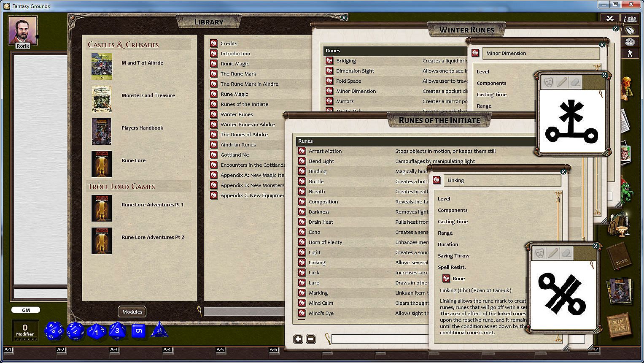This screenshot has width=644, height=363.
Task: Select the blue d10 die showing 1
Action: (96, 331)
